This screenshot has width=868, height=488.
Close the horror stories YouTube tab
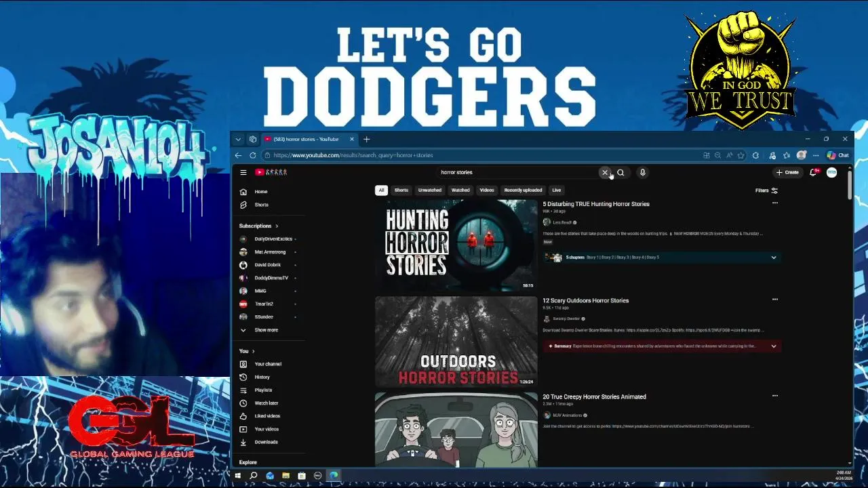click(x=351, y=139)
